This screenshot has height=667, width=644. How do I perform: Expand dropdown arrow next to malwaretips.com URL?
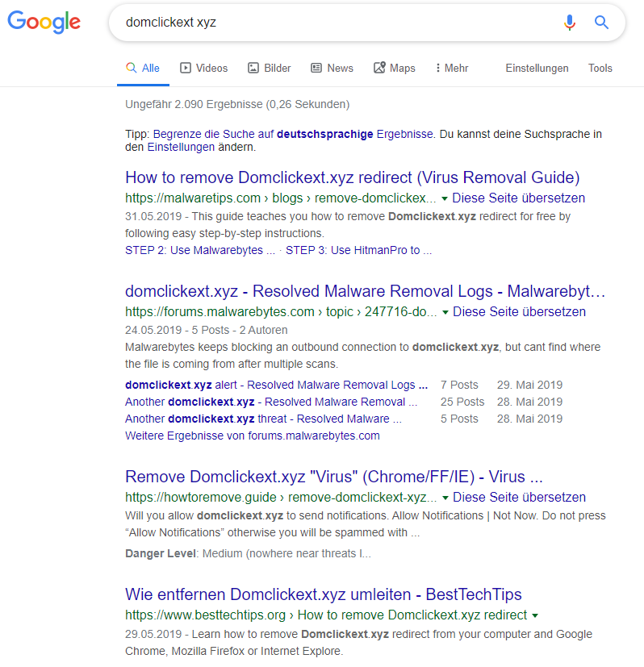(x=445, y=198)
